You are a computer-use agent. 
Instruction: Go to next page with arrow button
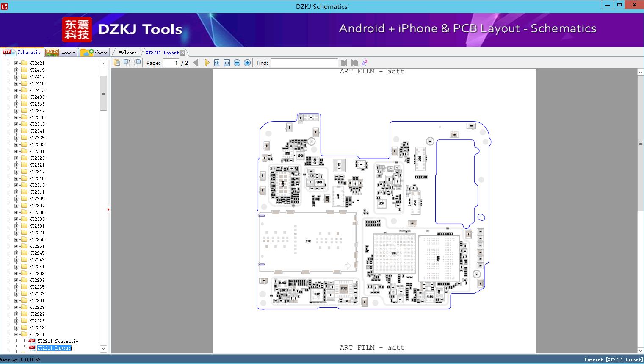point(207,62)
